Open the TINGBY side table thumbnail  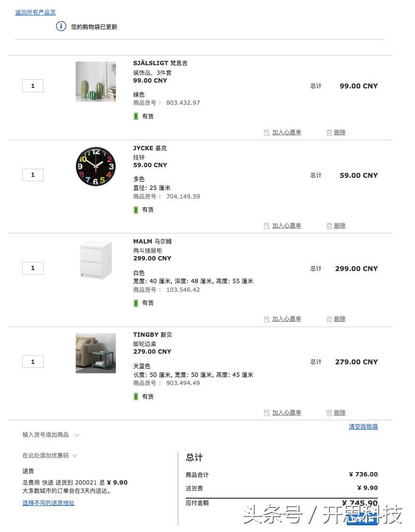coord(95,353)
